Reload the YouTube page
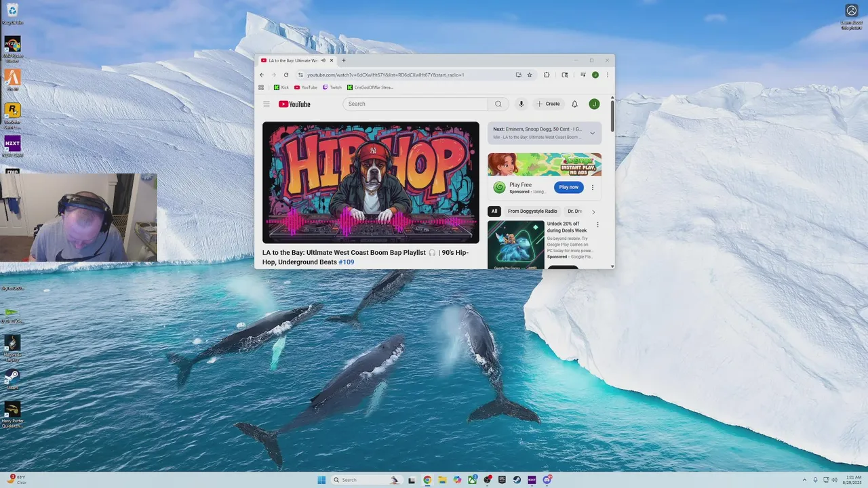The image size is (868, 488). (x=286, y=75)
